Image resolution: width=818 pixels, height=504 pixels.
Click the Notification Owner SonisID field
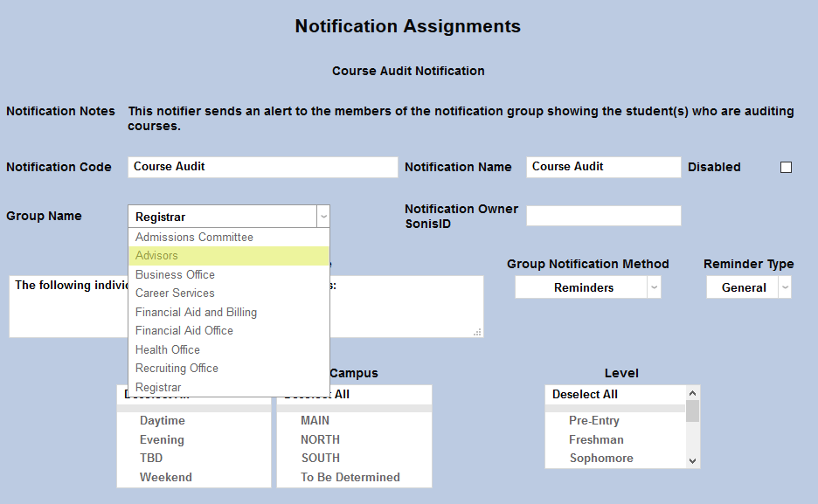603,216
